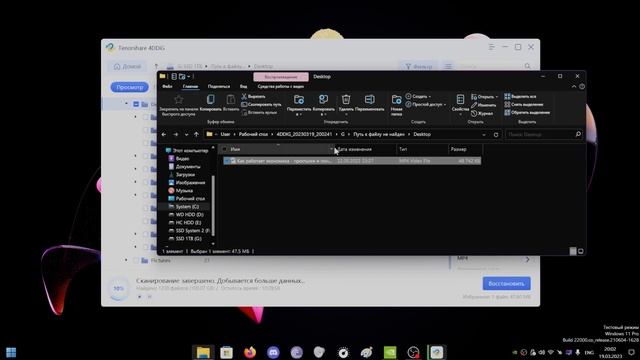Viewport: 640px width, 360px height.
Task: Click Изменить edit in the ribbon
Action: point(483,105)
